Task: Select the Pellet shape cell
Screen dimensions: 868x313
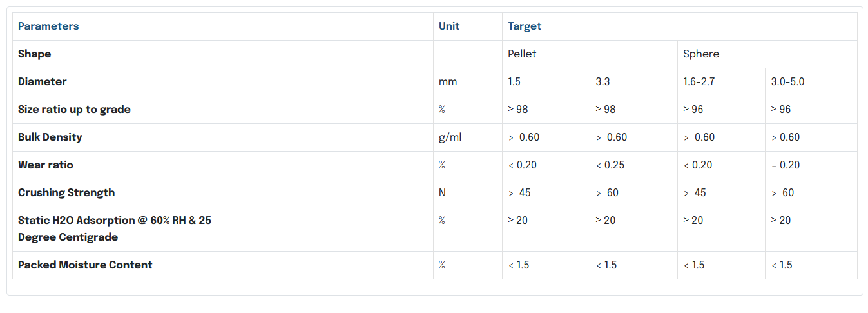Action: 522,54
